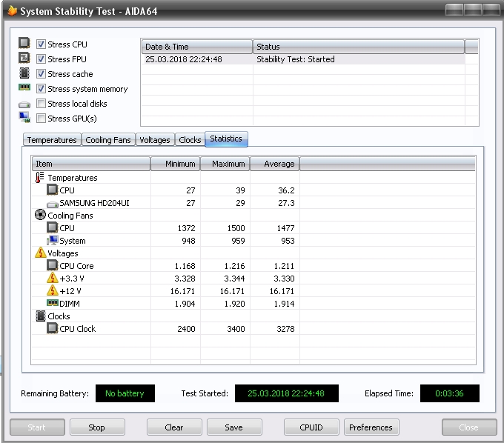Click the chip icon next to Clocks heading
Viewport: 504px width, 443px height.
[41, 316]
